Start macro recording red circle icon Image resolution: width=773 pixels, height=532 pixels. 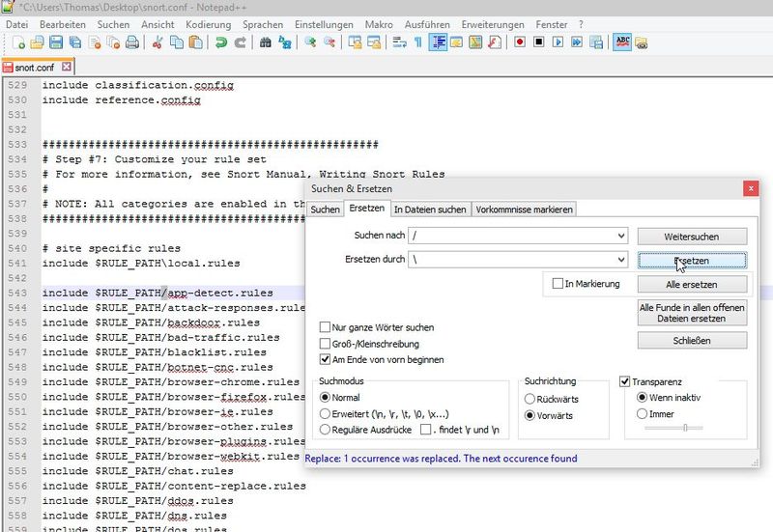pos(520,42)
